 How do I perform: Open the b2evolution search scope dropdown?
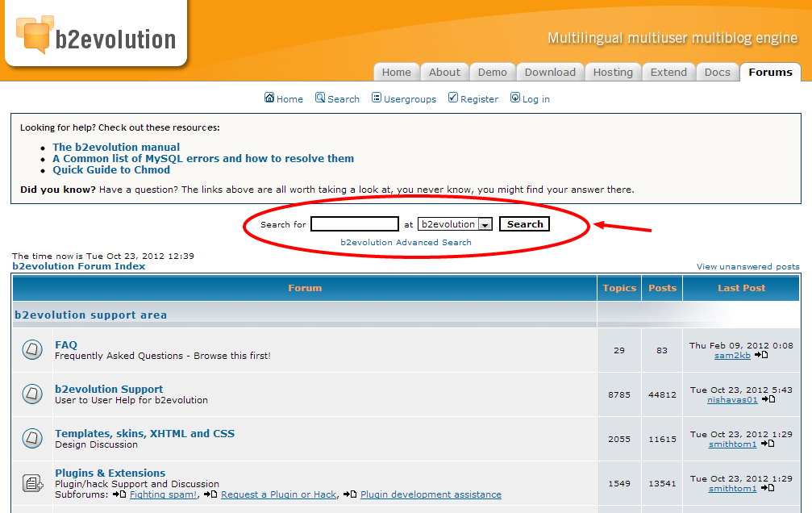(455, 224)
